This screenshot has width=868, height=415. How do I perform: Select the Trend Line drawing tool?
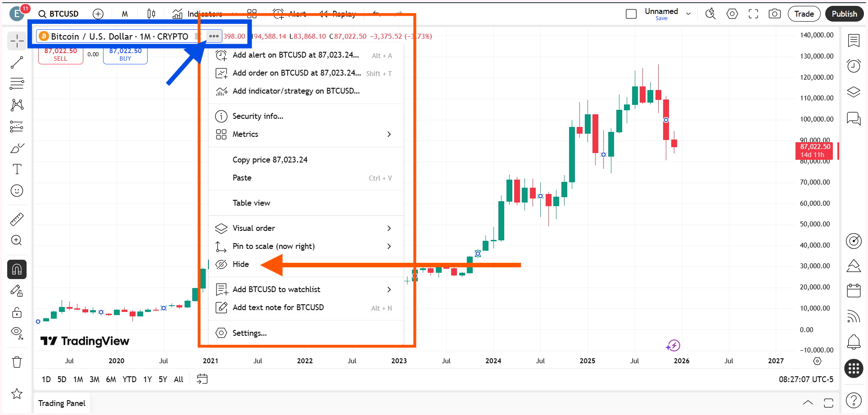coord(17,62)
